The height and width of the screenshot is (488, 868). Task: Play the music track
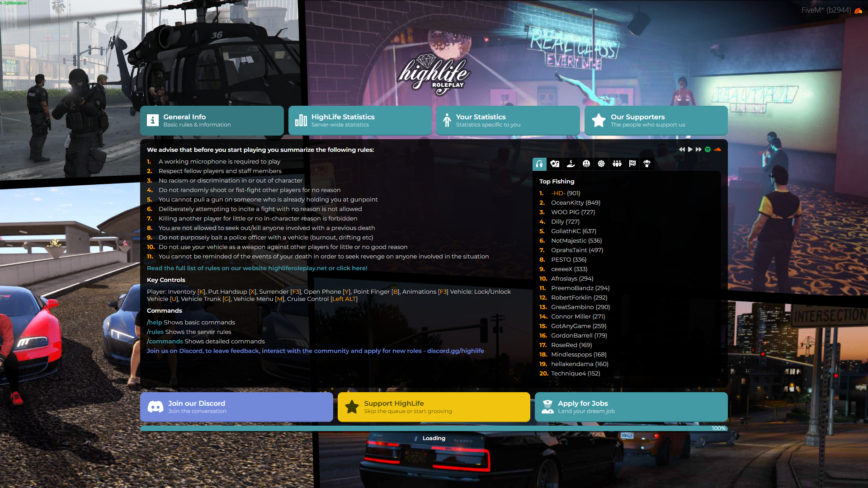689,149
